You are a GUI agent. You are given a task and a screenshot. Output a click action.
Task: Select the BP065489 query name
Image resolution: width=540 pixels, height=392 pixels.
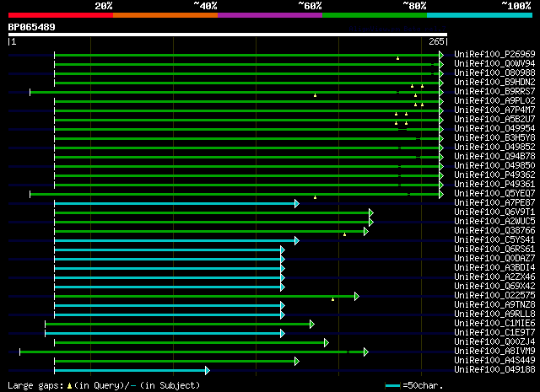click(32, 27)
